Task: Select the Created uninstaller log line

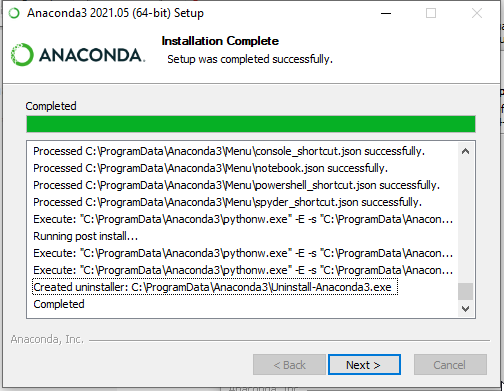Action: (x=215, y=287)
